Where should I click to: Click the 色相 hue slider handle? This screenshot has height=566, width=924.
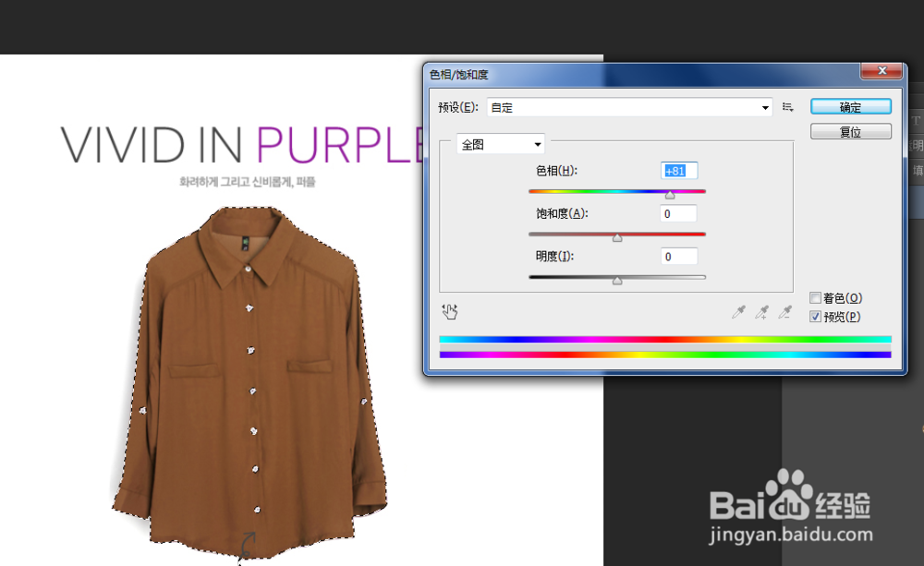coord(670,195)
